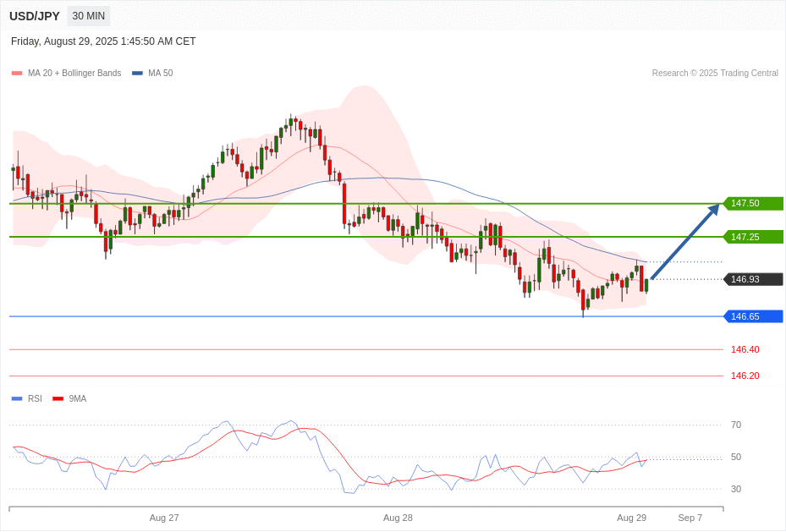The image size is (786, 532).
Task: Click the RSI 30 oversold level label
Action: click(736, 489)
